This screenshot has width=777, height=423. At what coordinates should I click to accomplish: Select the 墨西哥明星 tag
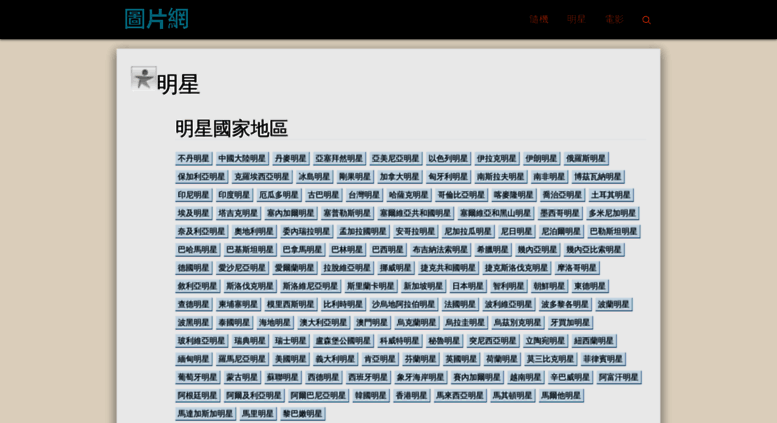point(560,213)
